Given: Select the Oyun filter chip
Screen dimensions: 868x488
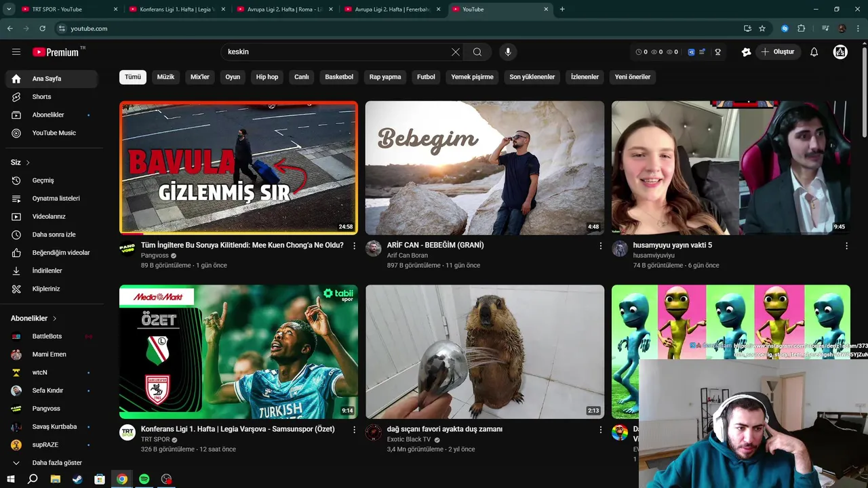Looking at the screenshot, I should pyautogui.click(x=233, y=77).
